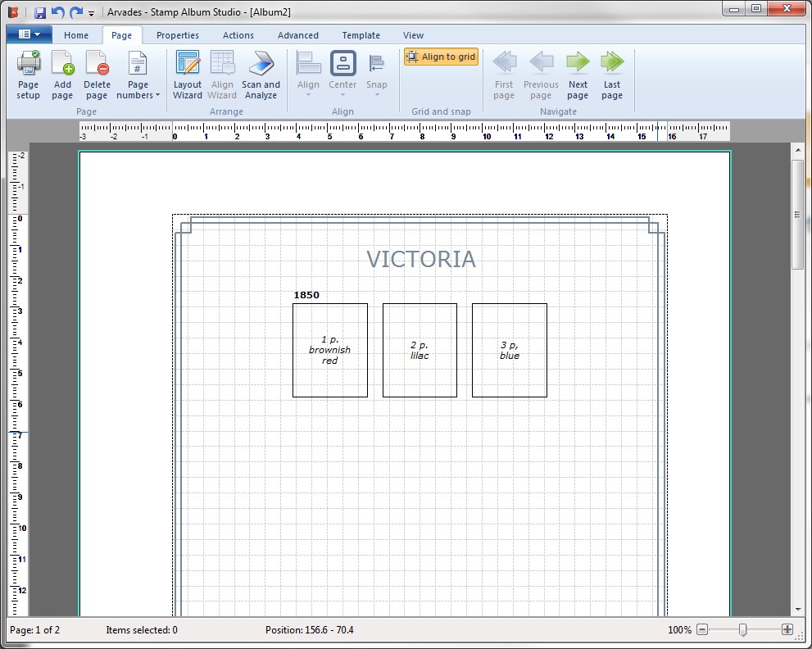Viewport: 812px width, 649px height.
Task: Go to First page
Action: [504, 75]
